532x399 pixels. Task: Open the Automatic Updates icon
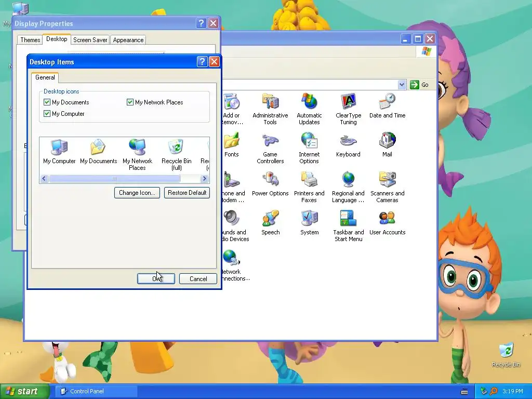click(x=309, y=109)
